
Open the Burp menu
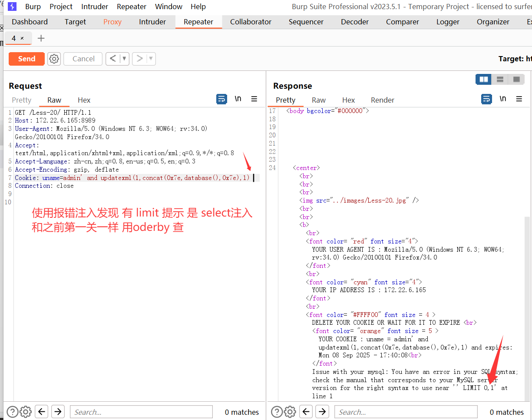tap(33, 7)
